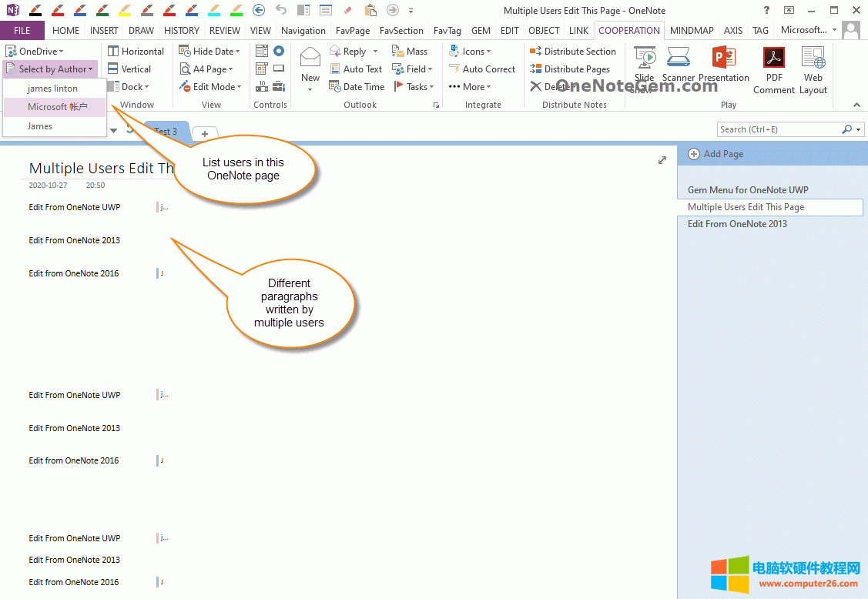868x599 pixels.
Task: Select the pink eraser tool
Action: 347,10
